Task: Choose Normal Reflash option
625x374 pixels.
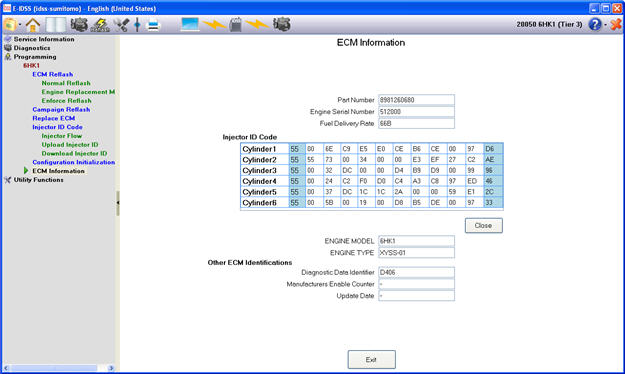Action: click(66, 83)
